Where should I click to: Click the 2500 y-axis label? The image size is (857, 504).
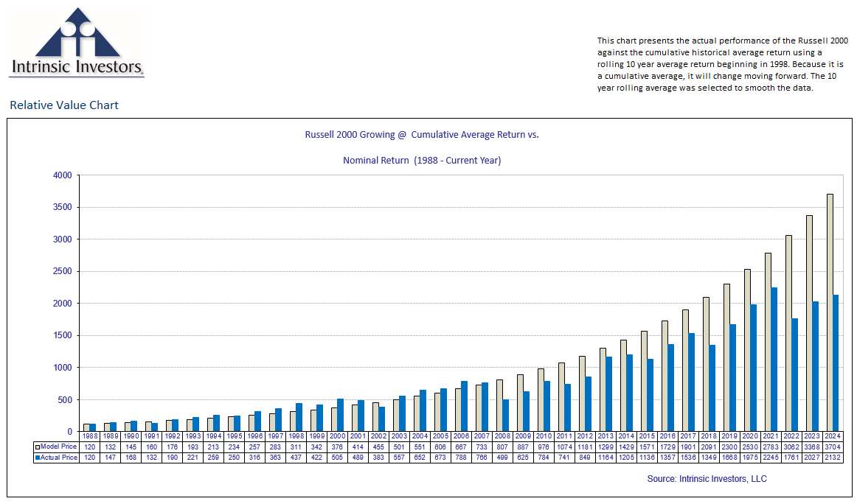pos(62,271)
